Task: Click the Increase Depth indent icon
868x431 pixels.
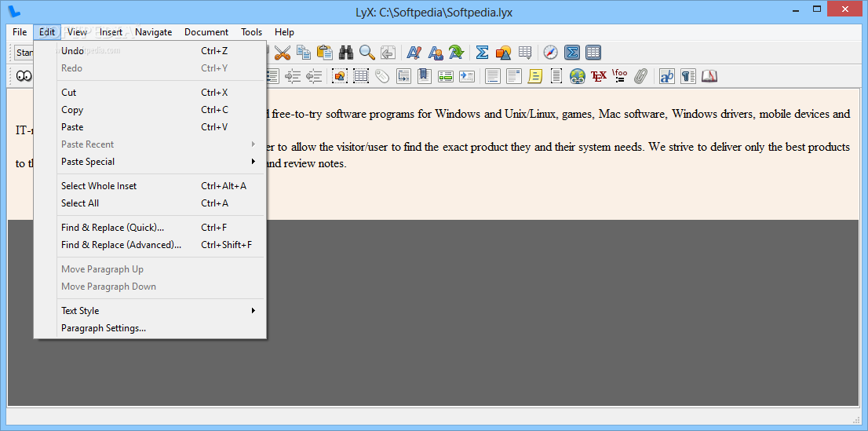Action: (x=293, y=76)
